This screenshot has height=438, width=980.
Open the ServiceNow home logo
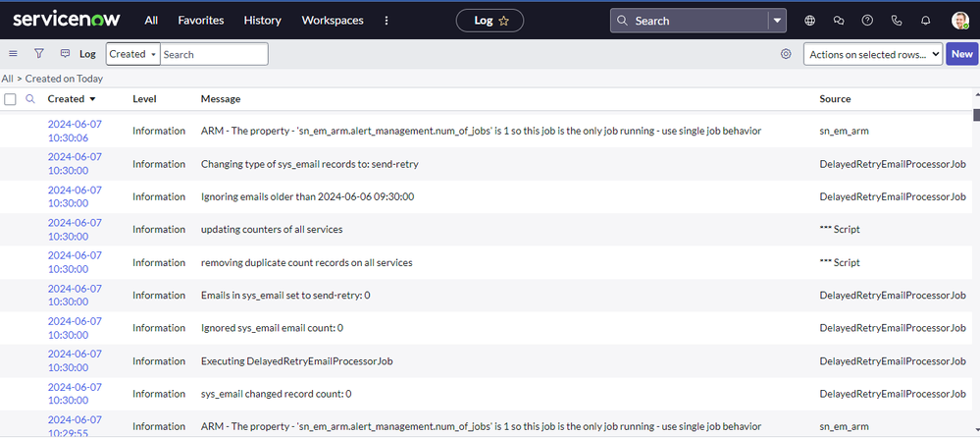tap(67, 20)
